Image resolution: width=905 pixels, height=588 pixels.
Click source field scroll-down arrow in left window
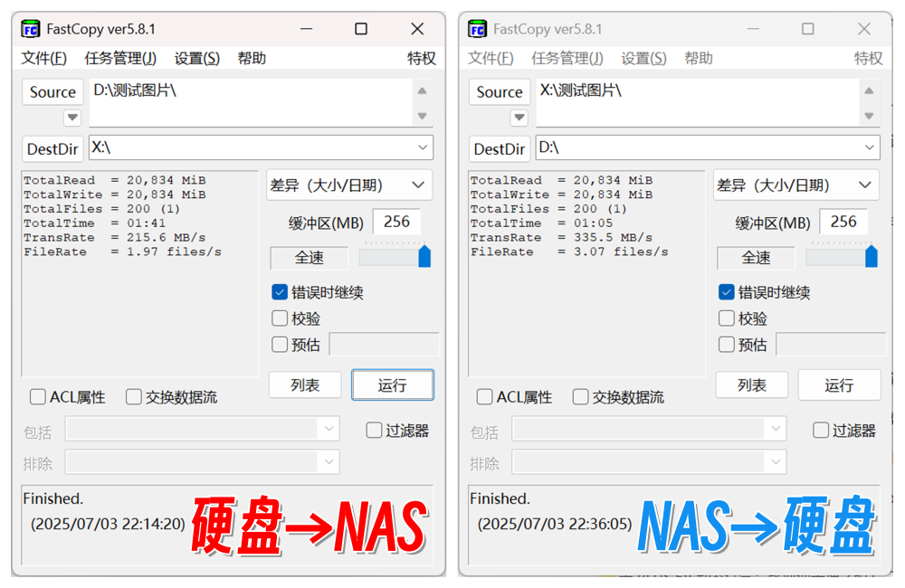[x=423, y=116]
